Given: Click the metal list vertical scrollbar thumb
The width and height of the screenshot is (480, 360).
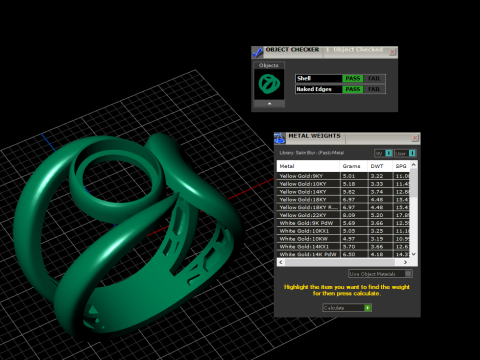Looking at the screenshot, I should pos(414,183).
